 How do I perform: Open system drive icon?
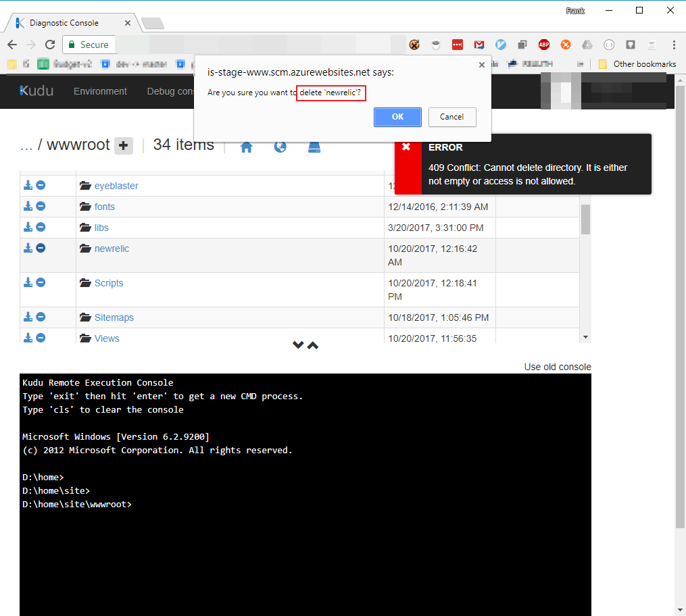314,147
